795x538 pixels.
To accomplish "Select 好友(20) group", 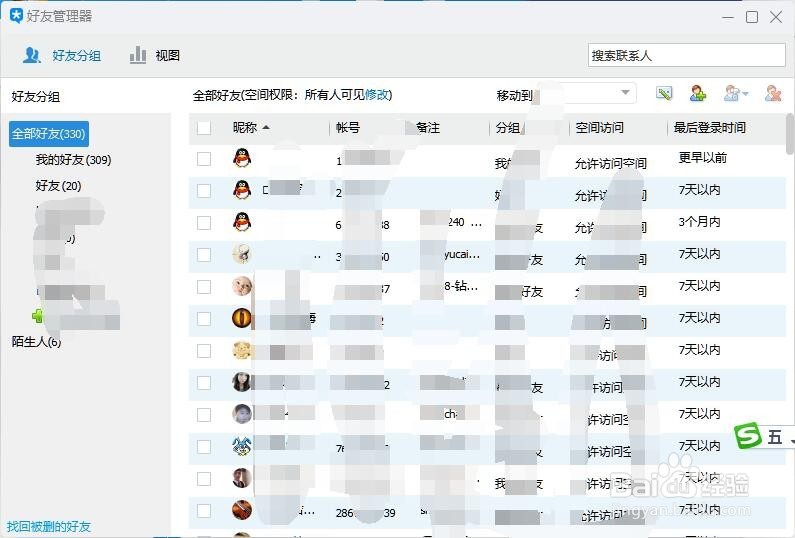I will click(58, 186).
